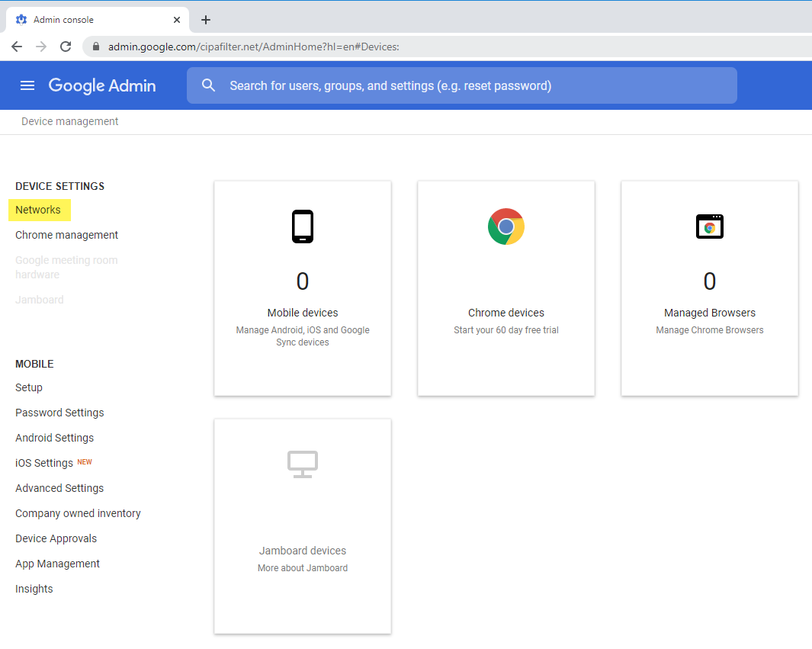Click the Admin console tab favicon

(21, 20)
